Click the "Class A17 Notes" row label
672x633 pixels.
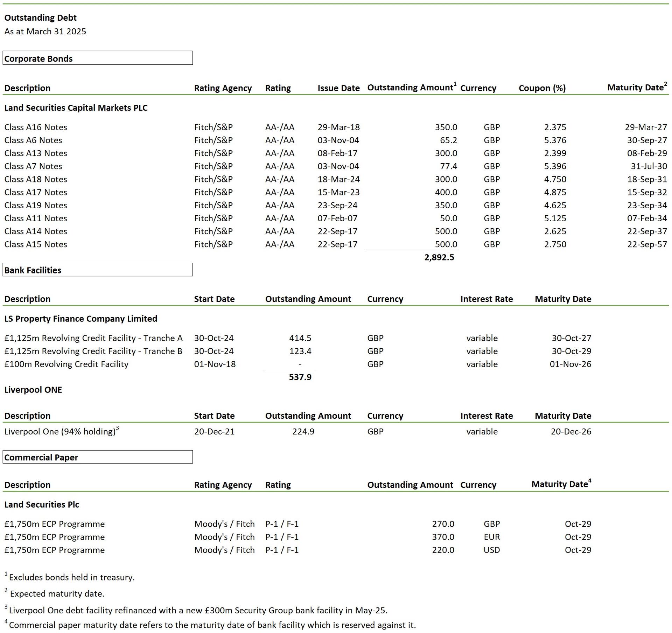[36, 192]
